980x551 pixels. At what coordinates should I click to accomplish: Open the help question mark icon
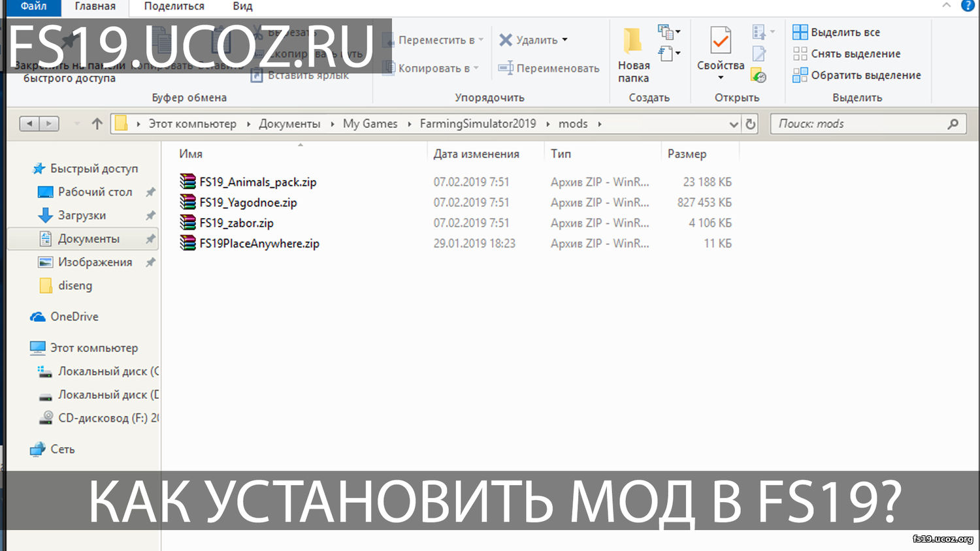(968, 6)
